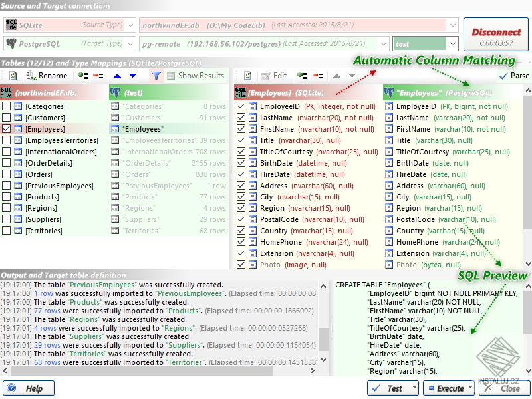Click the Source and Target connections header
Image resolution: width=532 pixels, height=399 pixels.
coord(56,5)
